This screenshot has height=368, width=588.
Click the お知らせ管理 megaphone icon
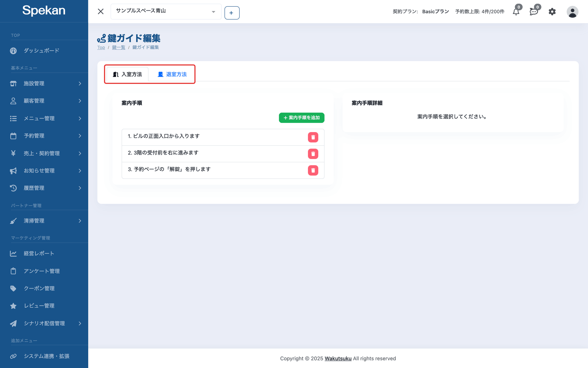[13, 171]
